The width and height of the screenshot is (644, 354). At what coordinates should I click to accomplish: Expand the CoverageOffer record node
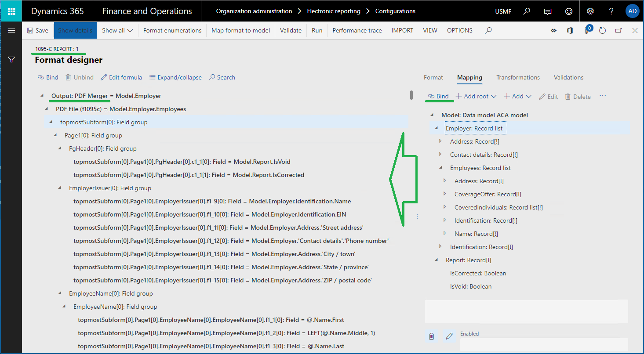point(445,194)
